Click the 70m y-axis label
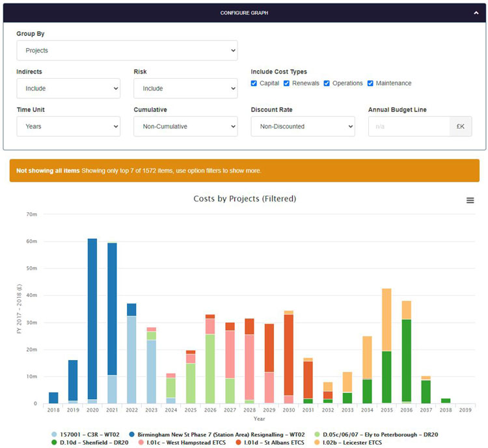 (31, 214)
